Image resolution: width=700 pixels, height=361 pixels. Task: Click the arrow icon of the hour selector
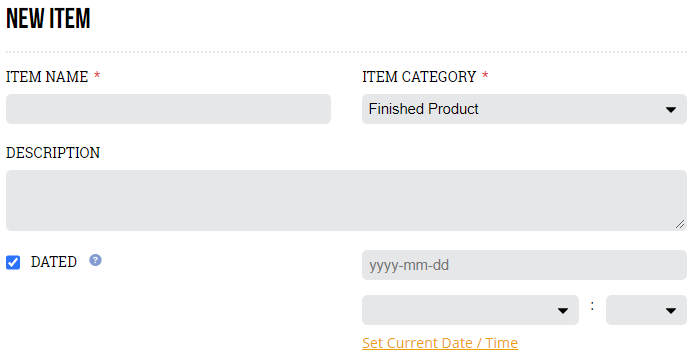[562, 311]
